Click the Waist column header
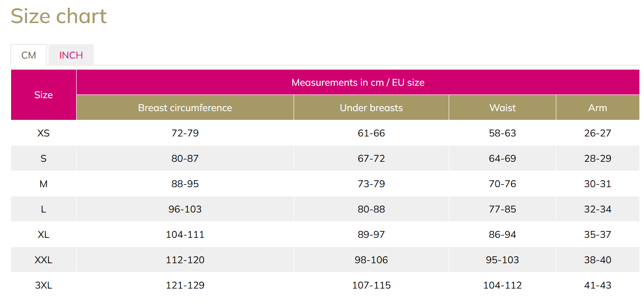644x307 pixels. pyautogui.click(x=502, y=108)
